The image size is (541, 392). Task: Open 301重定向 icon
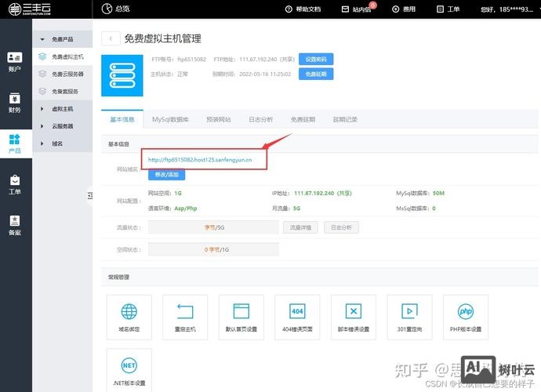(x=409, y=317)
